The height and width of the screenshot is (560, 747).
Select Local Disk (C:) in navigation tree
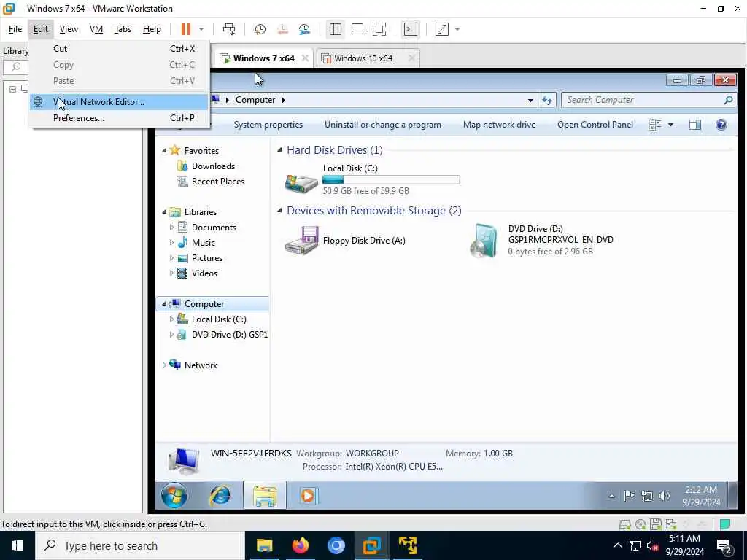219,319
